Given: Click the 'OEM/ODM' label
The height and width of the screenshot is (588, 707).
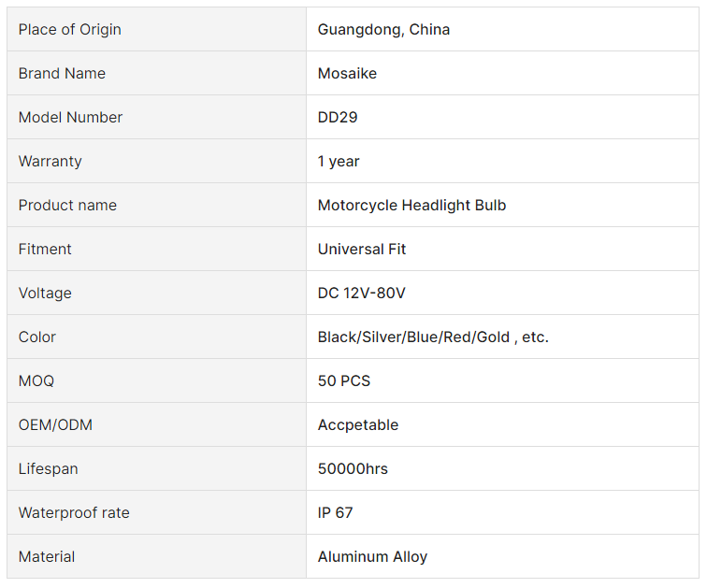Looking at the screenshot, I should pyautogui.click(x=55, y=424).
